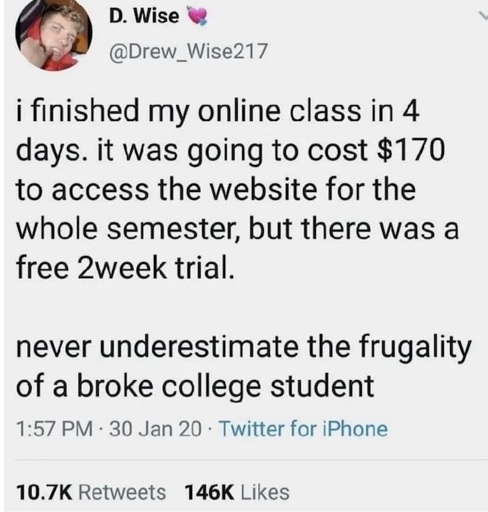
Task: Click the 'never underestimate the frugality' line
Action: tap(244, 347)
